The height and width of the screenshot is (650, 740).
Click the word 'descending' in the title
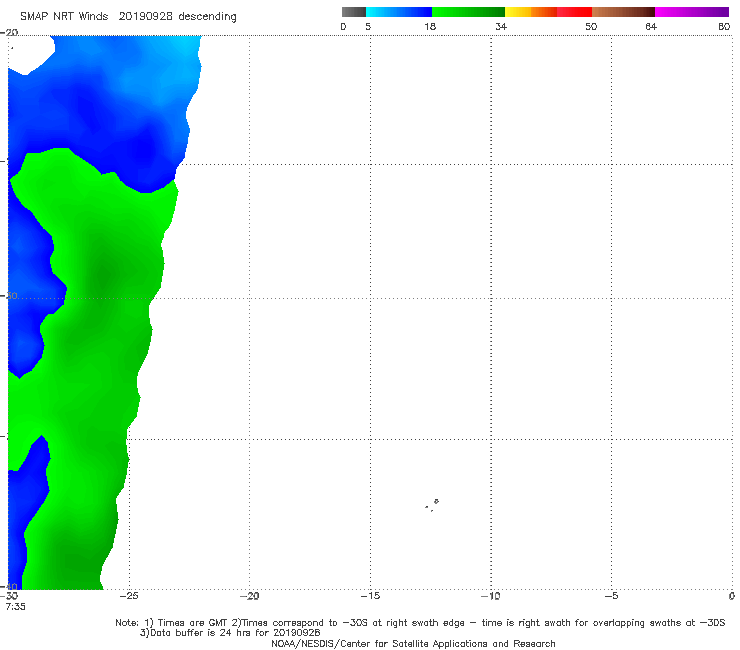tap(207, 17)
